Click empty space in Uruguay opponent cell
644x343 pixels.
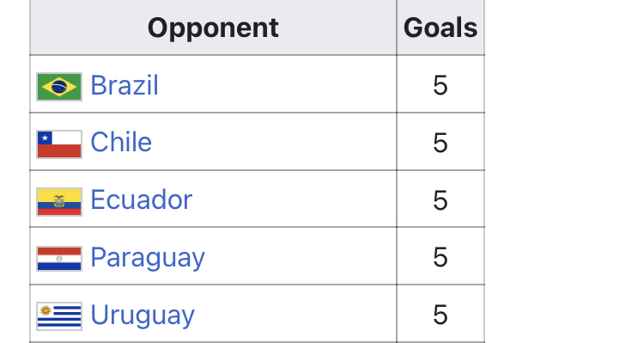295,314
